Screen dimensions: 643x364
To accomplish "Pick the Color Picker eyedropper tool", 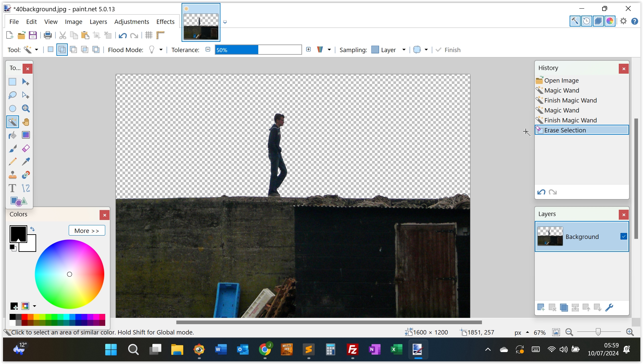I will click(x=26, y=162).
